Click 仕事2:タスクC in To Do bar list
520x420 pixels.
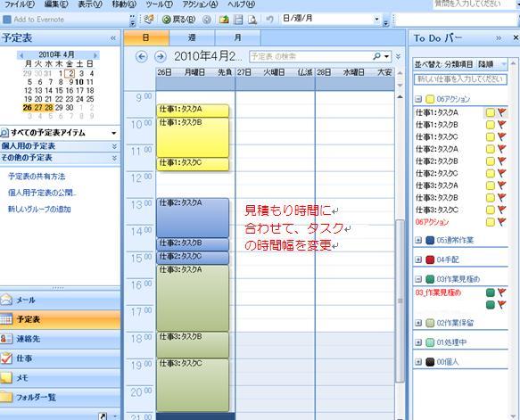point(437,173)
